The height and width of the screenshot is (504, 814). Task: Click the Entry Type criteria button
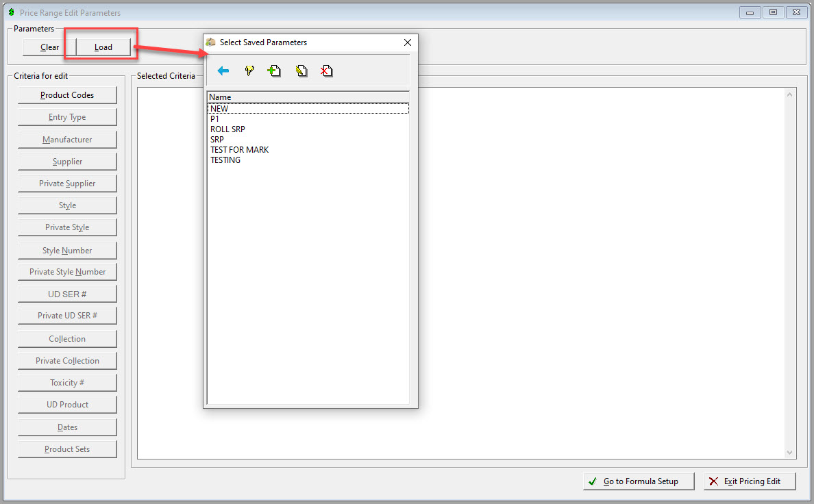[67, 117]
